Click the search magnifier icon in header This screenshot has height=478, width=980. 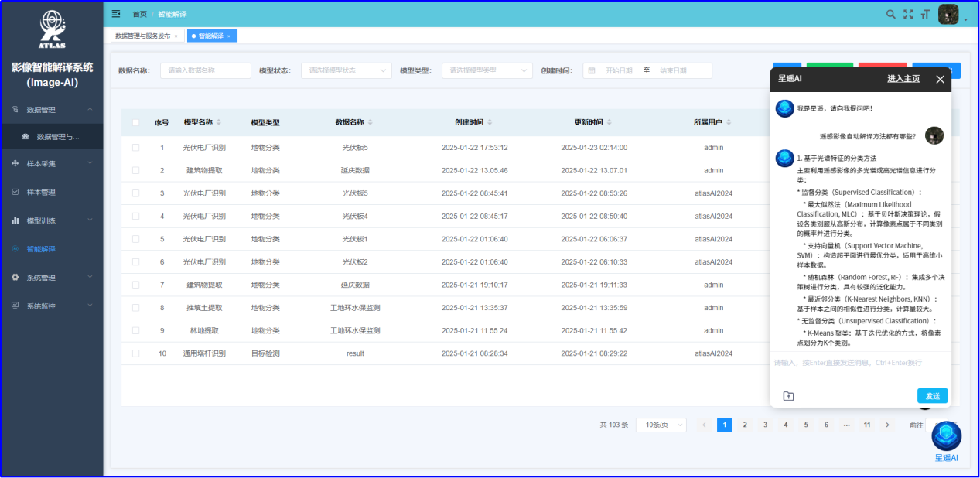point(891,14)
